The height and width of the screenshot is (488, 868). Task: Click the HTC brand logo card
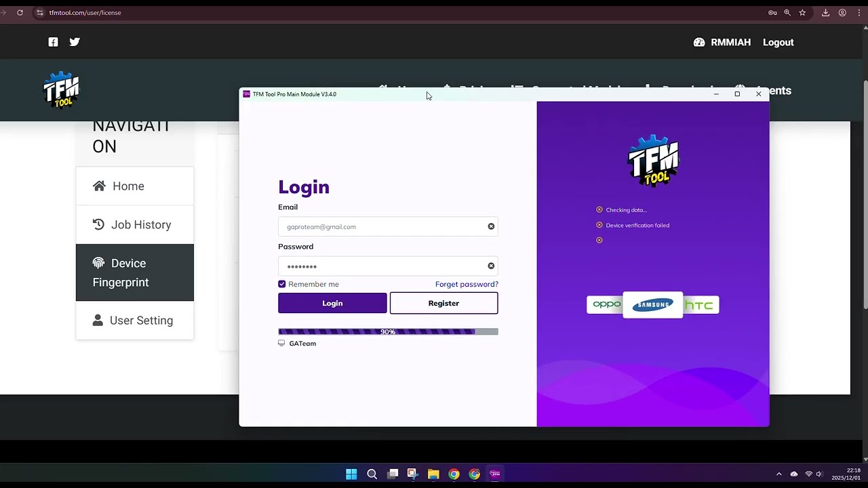point(701,305)
